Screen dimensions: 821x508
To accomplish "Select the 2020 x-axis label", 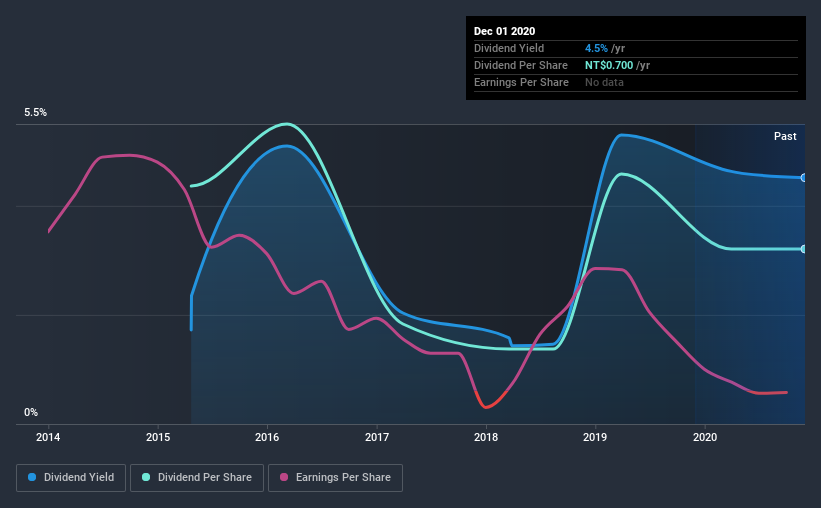I will tap(705, 437).
